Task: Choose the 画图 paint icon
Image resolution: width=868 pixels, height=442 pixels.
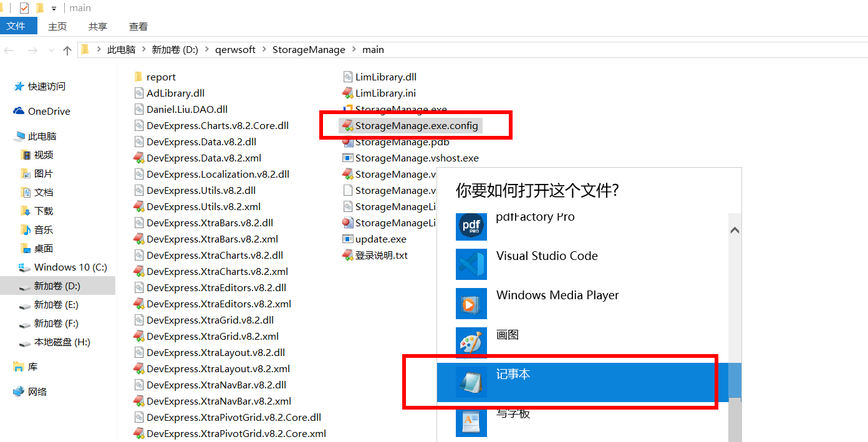Action: pyautogui.click(x=471, y=343)
